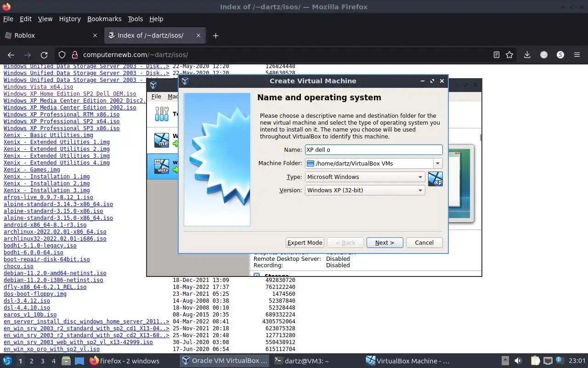Click the Windows XP icon beside the Type field
The image size is (588, 368).
435,179
